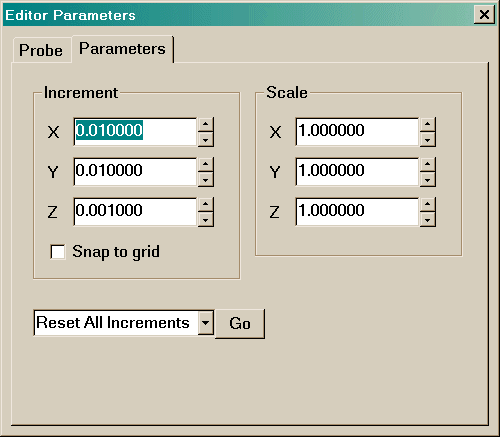Decrease the Scale Z spinner value
This screenshot has width=500, height=437.
point(427,220)
